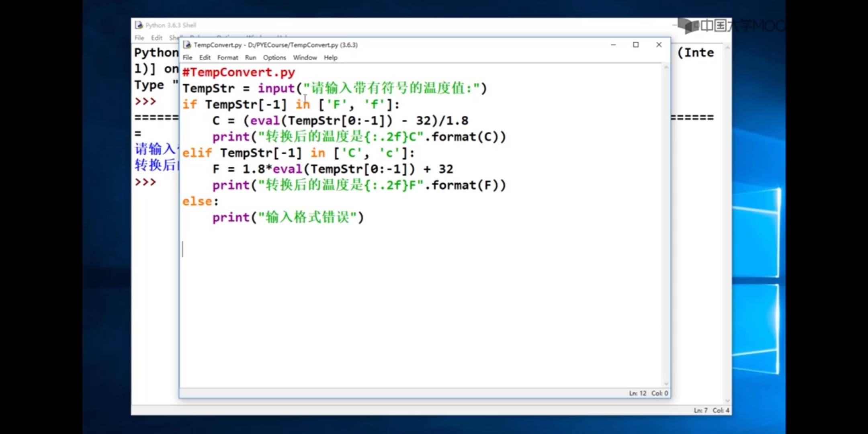Close the TempConvert.py editor window
The image size is (868, 434).
[659, 45]
